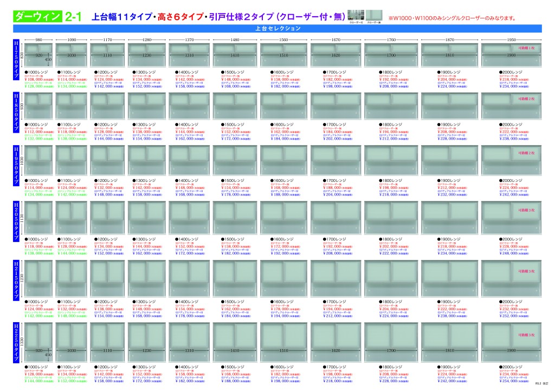Click the 1200レンジ label in H2150 row

click(106, 302)
